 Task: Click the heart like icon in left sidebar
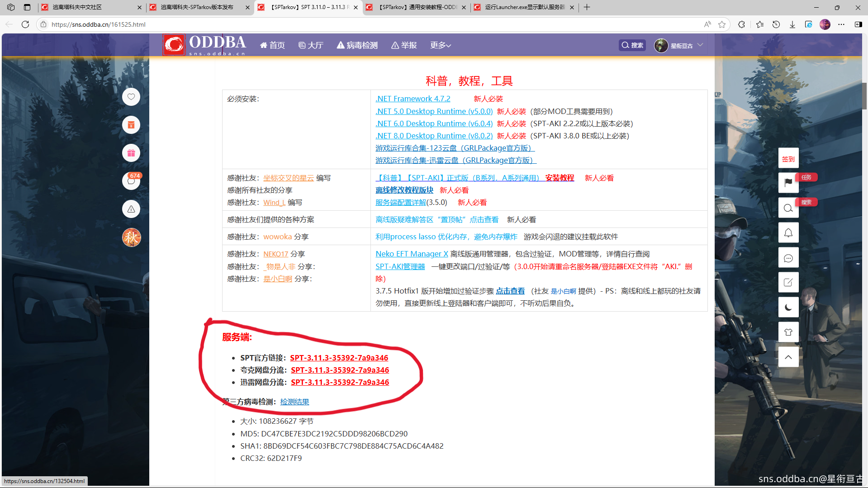tap(131, 97)
